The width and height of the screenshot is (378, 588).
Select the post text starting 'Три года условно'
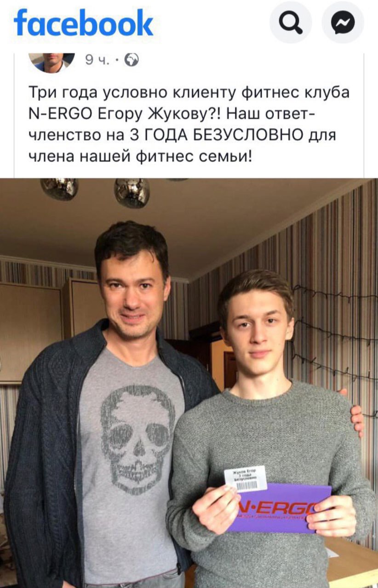tap(189, 124)
